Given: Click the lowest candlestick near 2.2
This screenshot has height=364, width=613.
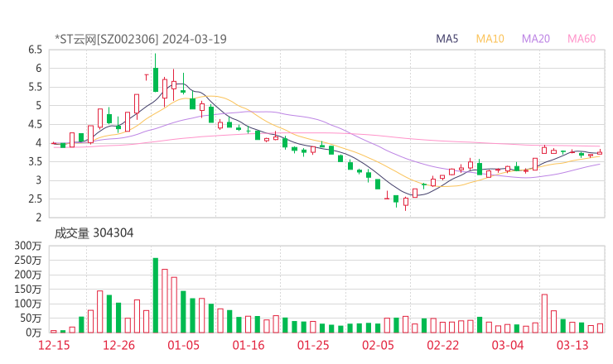Looking at the screenshot, I should [x=406, y=203].
